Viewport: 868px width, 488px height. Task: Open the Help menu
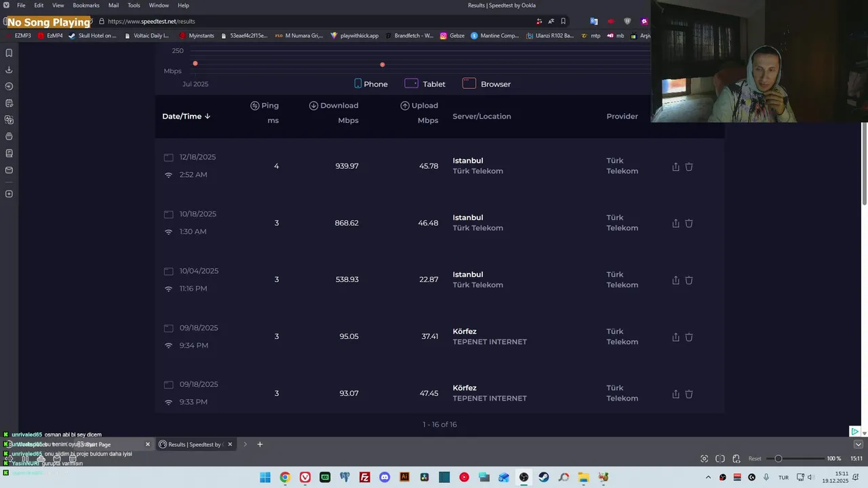click(x=183, y=5)
